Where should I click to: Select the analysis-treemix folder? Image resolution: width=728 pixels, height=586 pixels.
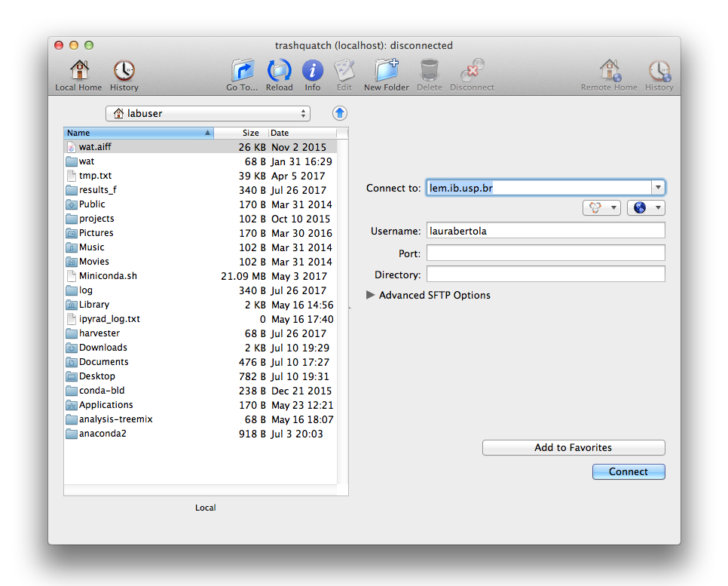(x=200, y=419)
